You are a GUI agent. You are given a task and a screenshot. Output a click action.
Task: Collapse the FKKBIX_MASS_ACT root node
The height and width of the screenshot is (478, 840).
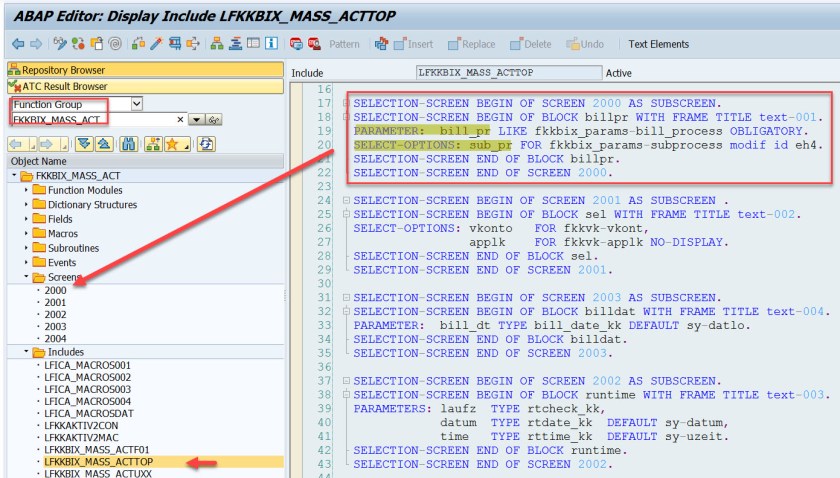(14, 176)
